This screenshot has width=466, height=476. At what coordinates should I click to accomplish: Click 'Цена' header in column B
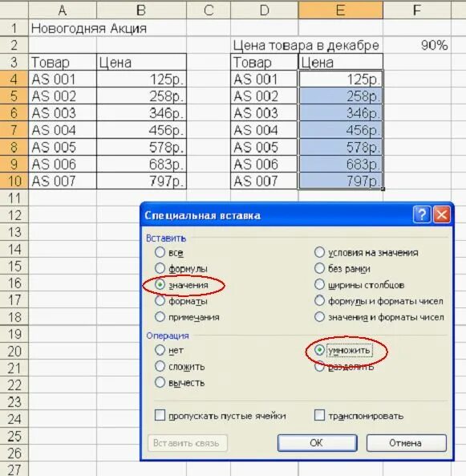(141, 63)
